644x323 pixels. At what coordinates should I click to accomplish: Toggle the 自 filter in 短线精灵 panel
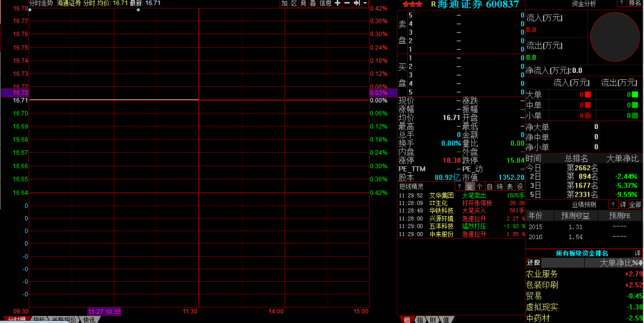click(x=489, y=186)
